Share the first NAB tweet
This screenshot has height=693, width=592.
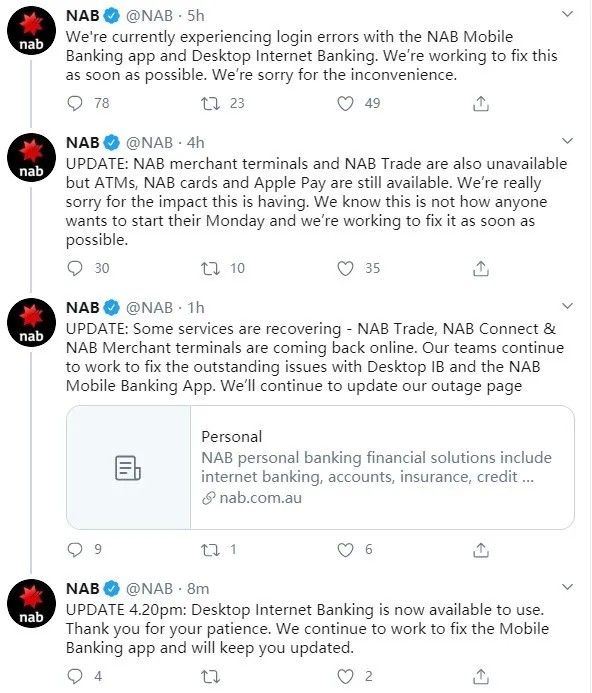coord(481,103)
